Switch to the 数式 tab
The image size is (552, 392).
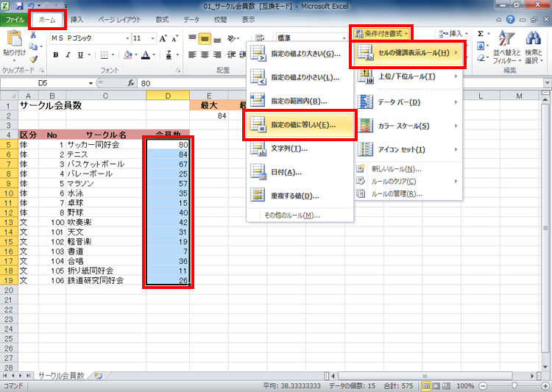[x=163, y=20]
